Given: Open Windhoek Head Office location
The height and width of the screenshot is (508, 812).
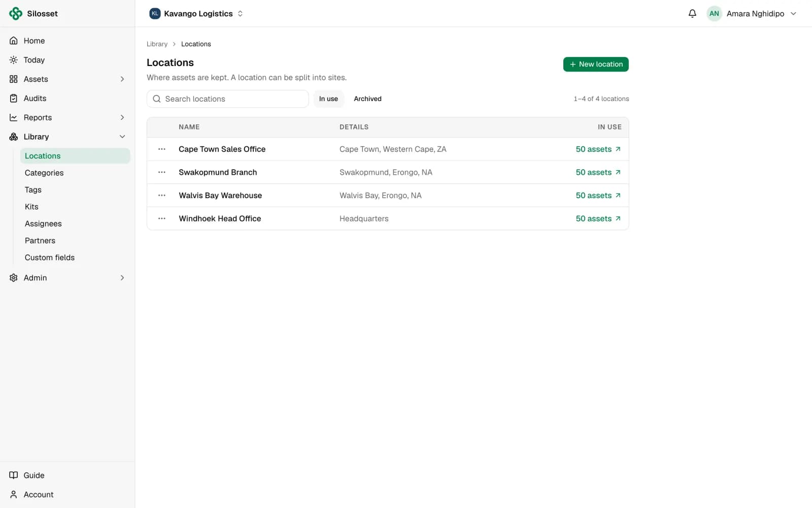Looking at the screenshot, I should pyautogui.click(x=220, y=218).
